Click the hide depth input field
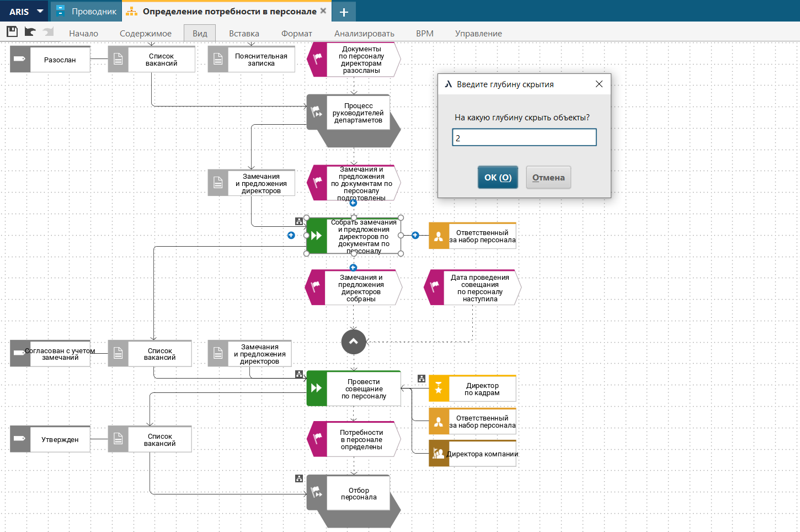Image resolution: width=800 pixels, height=532 pixels. tap(524, 137)
